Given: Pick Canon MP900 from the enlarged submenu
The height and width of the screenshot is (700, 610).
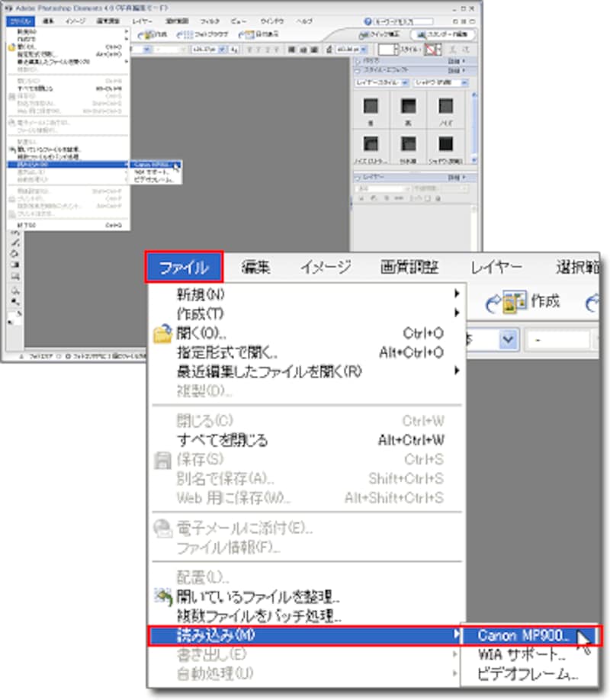Looking at the screenshot, I should coord(530,635).
